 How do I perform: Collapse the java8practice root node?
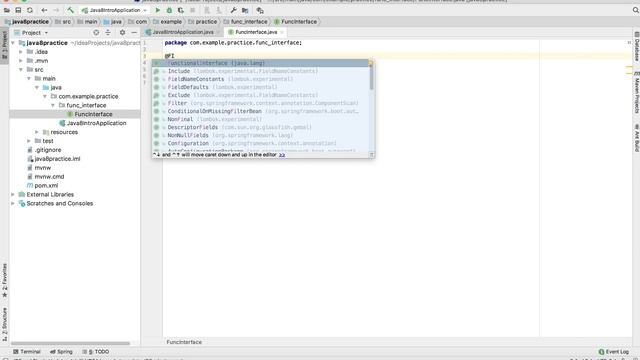13,43
